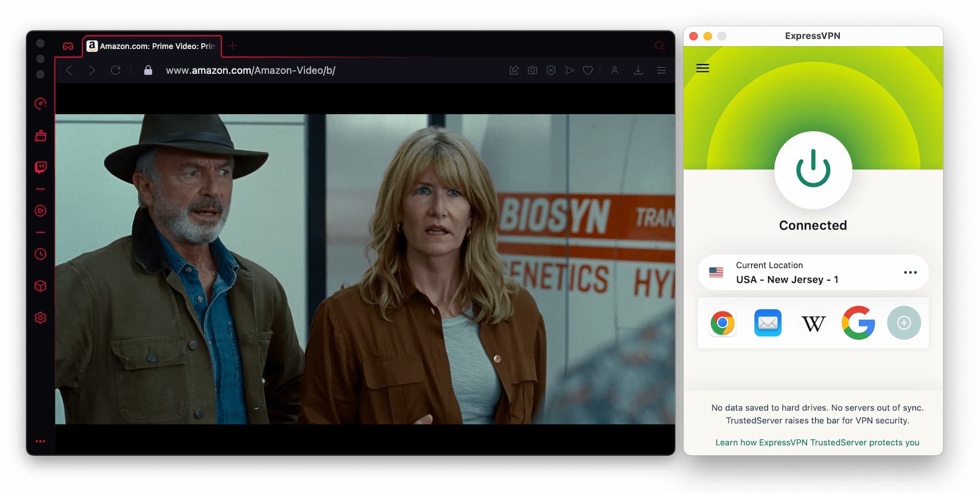Open tab search magnifier in browser
Screen dimensions: 980x493
pos(660,46)
